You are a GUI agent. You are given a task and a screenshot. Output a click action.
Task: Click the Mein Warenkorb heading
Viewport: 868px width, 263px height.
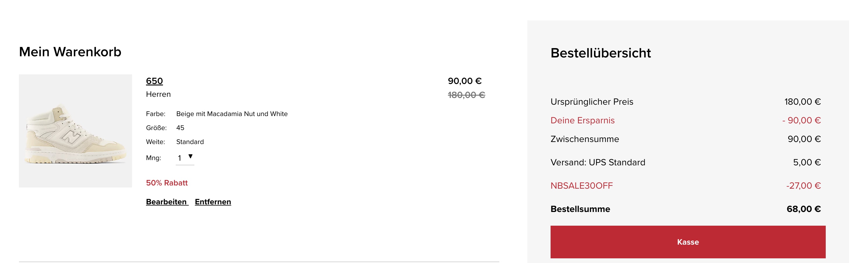[x=70, y=52]
